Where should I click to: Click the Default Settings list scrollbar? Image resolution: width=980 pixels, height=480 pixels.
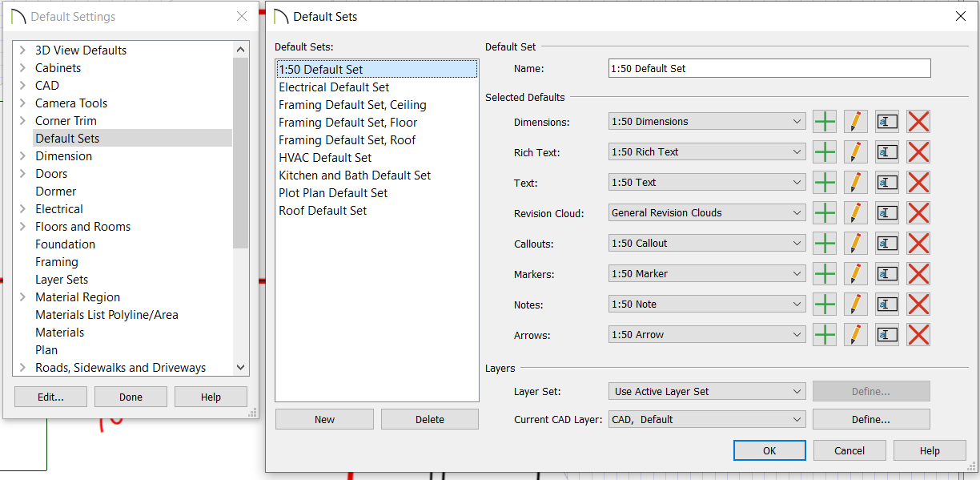[x=241, y=152]
